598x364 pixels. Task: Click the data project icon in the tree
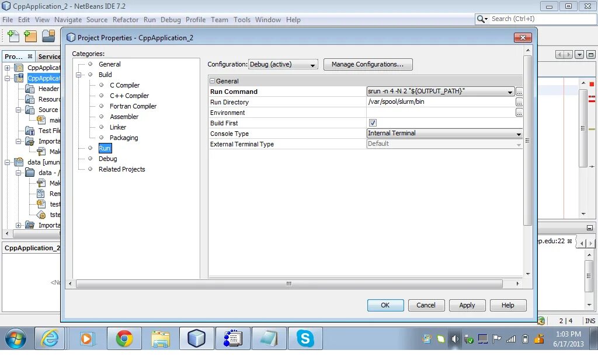click(x=19, y=162)
